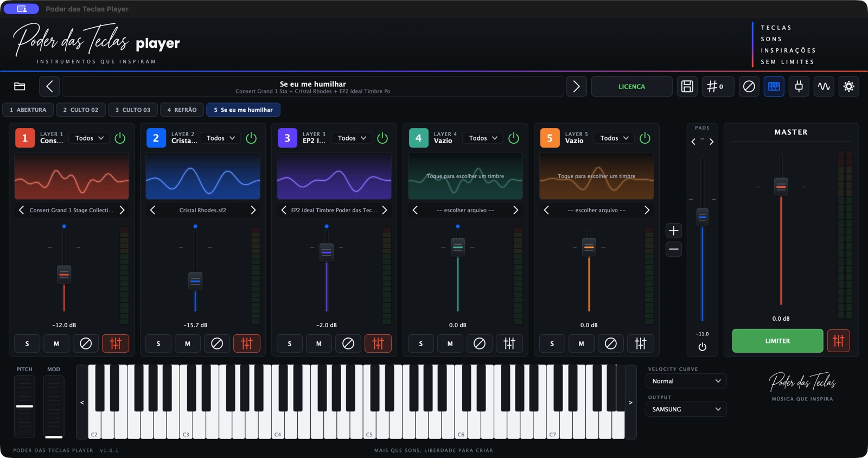Image resolution: width=868 pixels, height=458 pixels.
Task: Toggle Layer 3 power button
Action: tap(382, 138)
